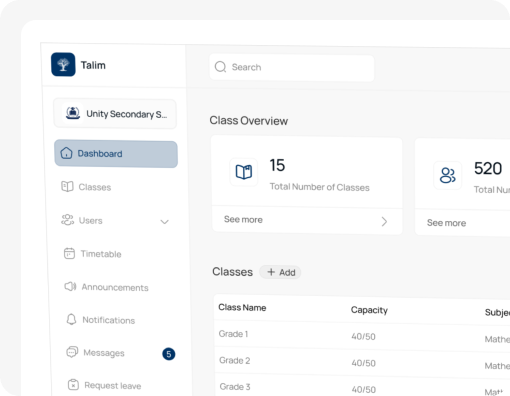The image size is (510, 396).
Task: Select the Grade 1 row name
Action: click(233, 334)
